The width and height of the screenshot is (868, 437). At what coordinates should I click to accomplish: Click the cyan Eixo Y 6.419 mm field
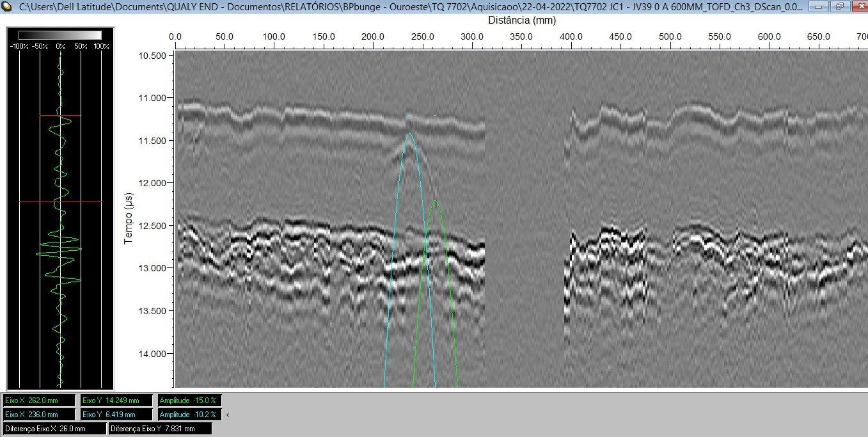point(117,415)
